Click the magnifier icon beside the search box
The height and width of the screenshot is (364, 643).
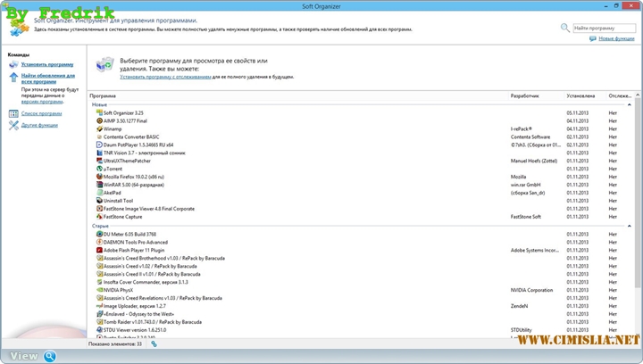coord(565,29)
